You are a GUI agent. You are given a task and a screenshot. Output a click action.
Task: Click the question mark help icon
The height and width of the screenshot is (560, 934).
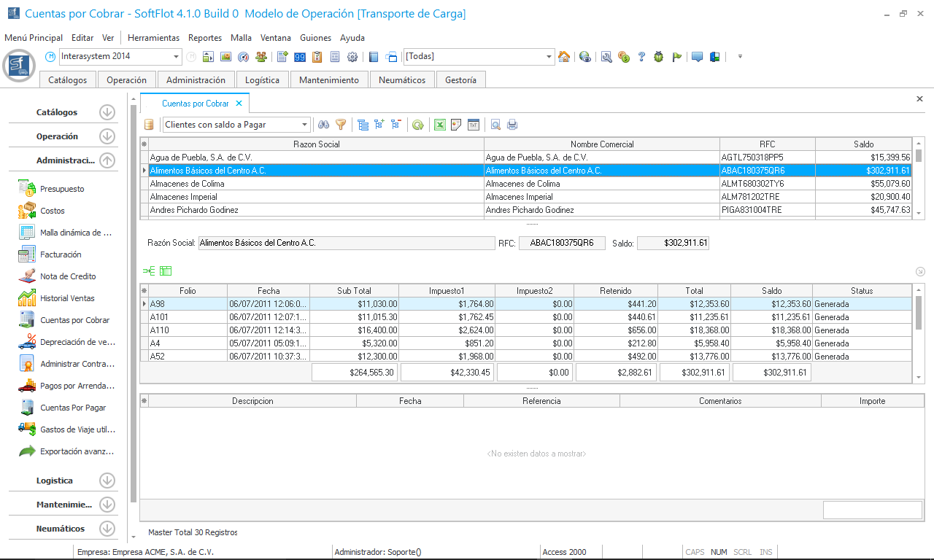(641, 57)
